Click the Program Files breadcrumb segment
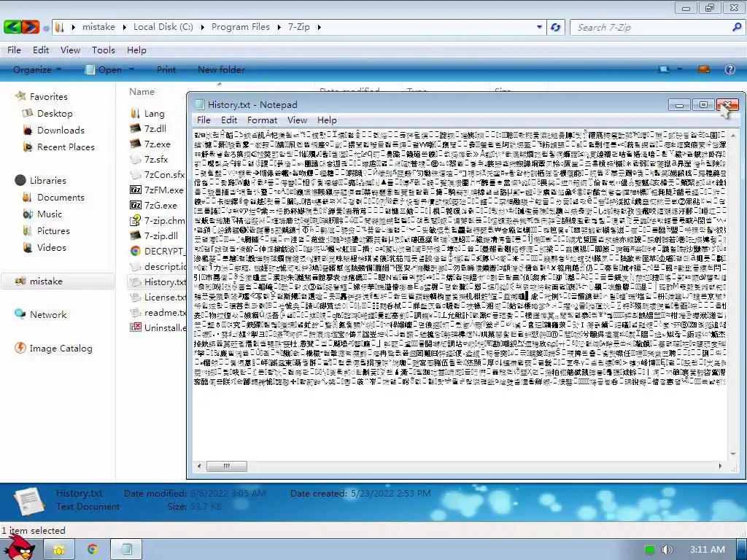 [241, 27]
